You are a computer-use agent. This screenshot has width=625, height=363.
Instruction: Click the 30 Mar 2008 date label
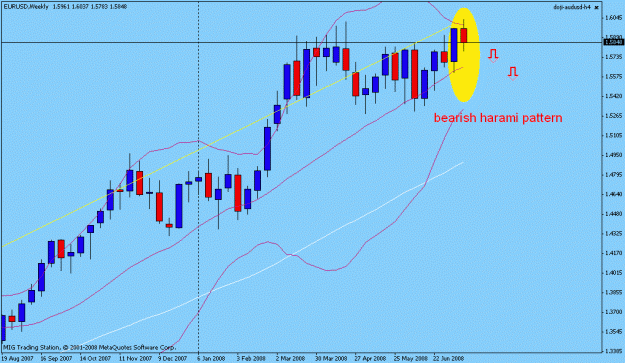[x=331, y=358]
